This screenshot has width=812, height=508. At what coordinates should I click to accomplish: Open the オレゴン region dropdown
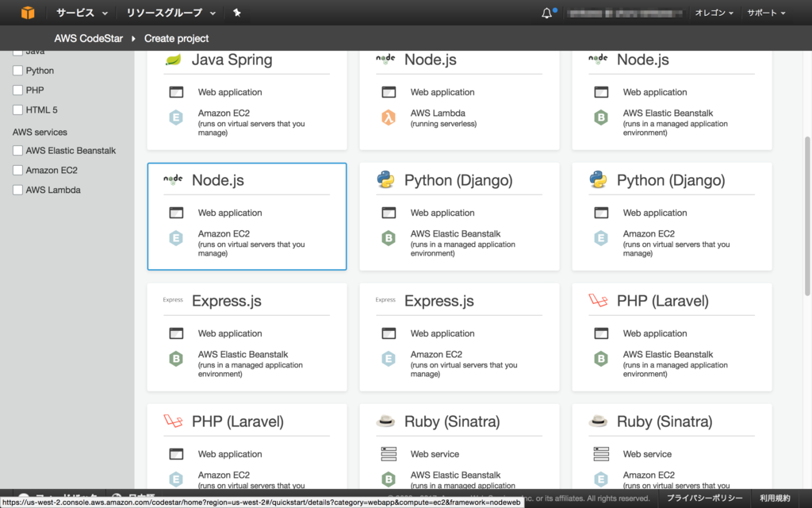point(714,13)
